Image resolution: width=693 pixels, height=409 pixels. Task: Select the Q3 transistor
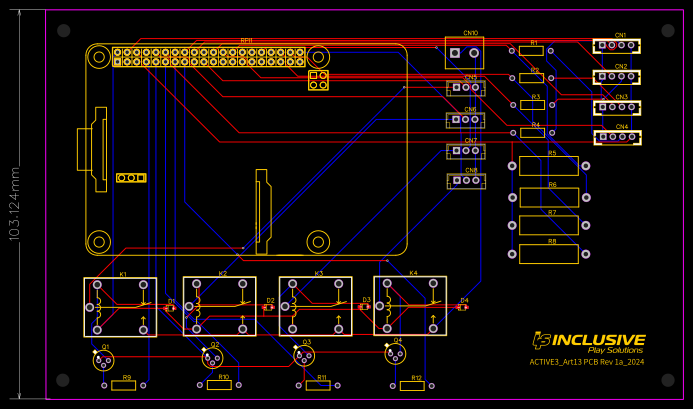click(304, 355)
